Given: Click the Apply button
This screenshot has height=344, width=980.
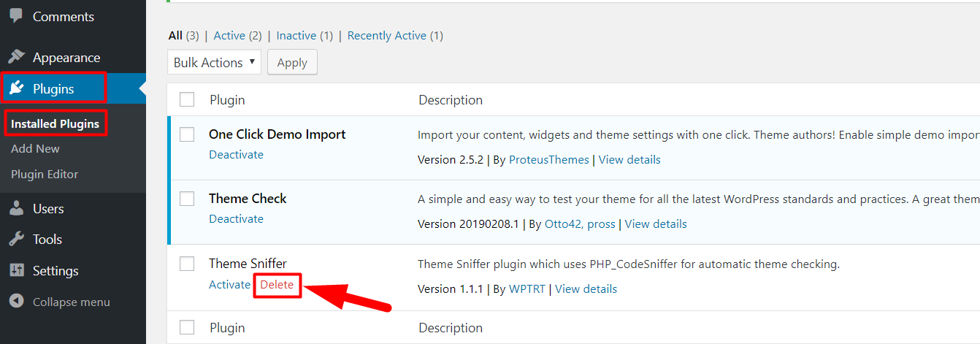Looking at the screenshot, I should pyautogui.click(x=292, y=62).
